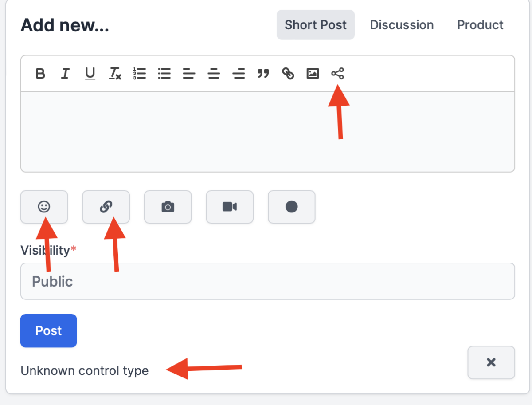This screenshot has width=532, height=405.
Task: Open the emoji picker button
Action: [x=44, y=207]
